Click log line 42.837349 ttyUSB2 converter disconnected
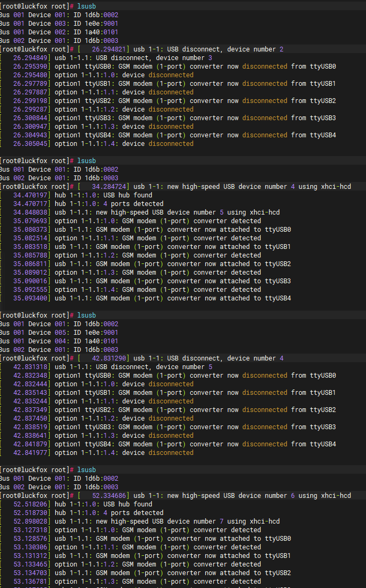The width and height of the screenshot is (366, 588). (x=168, y=410)
